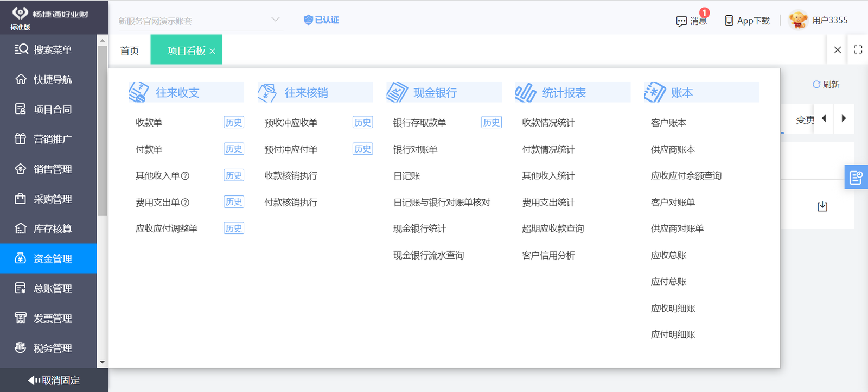Screen dimensions: 868x392
Task: Open the 消息 message icon
Action: tap(681, 21)
